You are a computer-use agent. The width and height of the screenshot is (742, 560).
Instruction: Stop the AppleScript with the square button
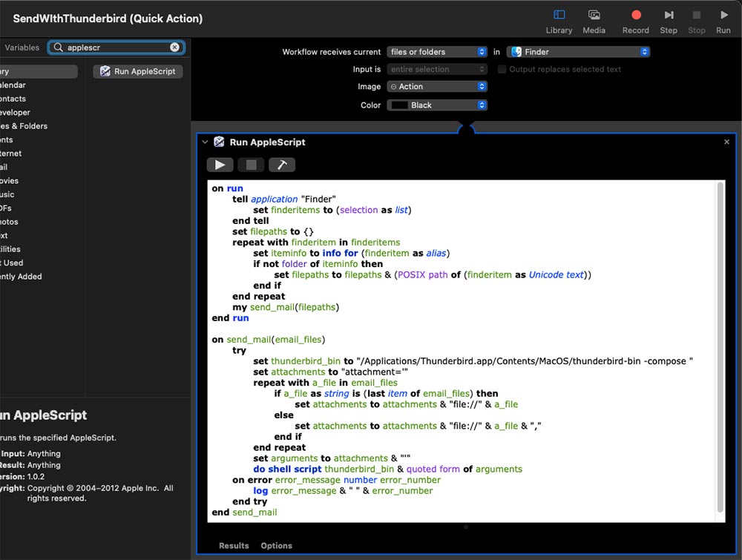coord(251,165)
